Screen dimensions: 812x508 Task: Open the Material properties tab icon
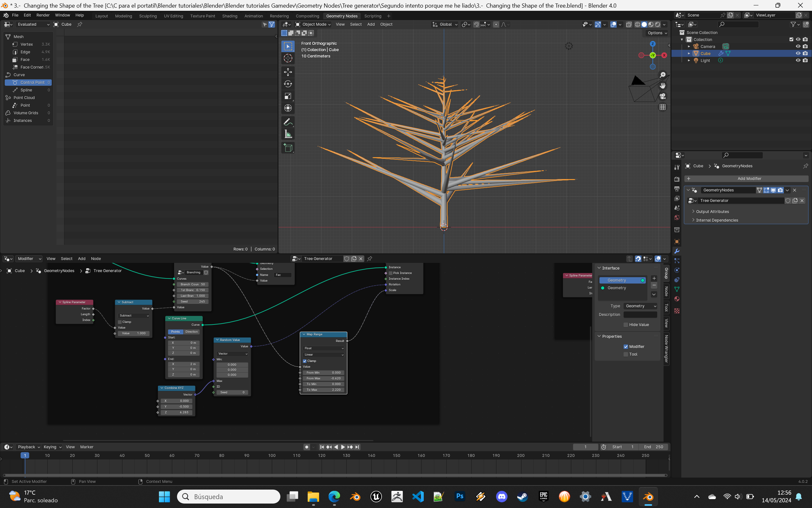677,299
